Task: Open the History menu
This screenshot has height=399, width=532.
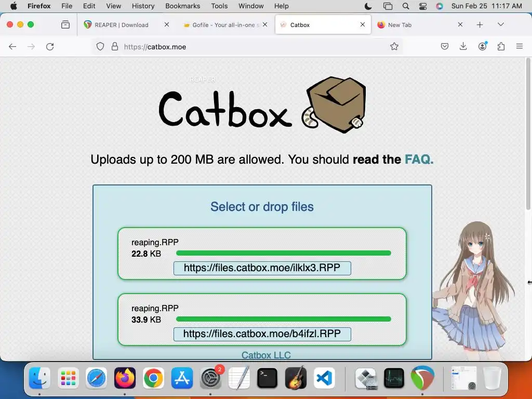Action: point(143,6)
